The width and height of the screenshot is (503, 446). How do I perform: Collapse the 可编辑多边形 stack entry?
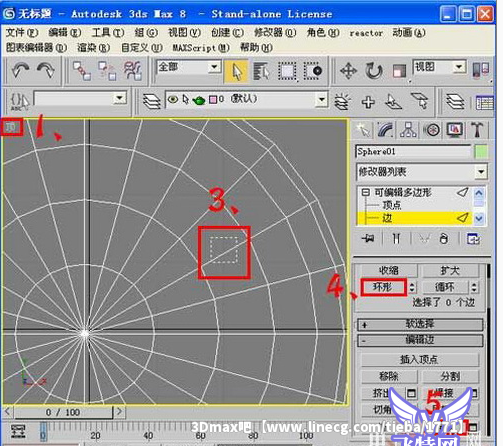[x=366, y=192]
